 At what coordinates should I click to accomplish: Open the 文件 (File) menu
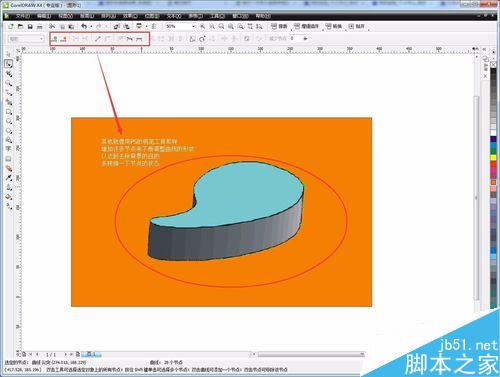click(22, 16)
